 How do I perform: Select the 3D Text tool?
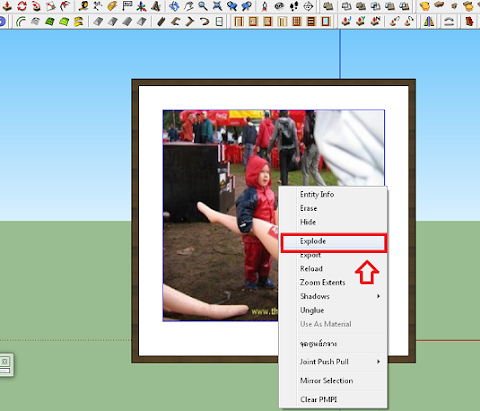pyautogui.click(x=156, y=6)
